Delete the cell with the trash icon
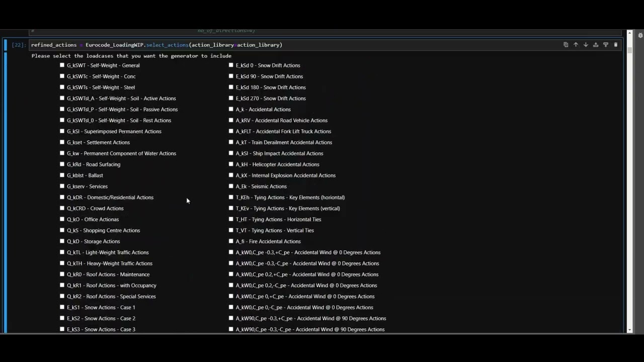Image resolution: width=644 pixels, height=362 pixels. point(615,45)
